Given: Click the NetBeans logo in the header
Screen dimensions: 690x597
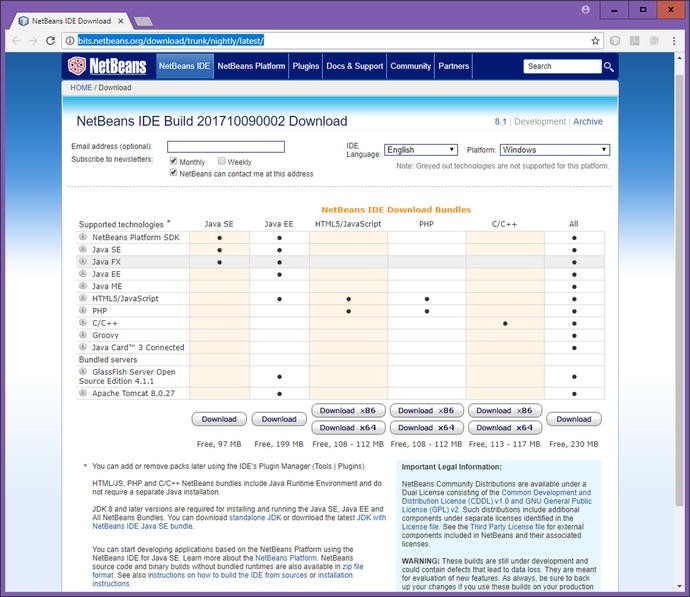Looking at the screenshot, I should click(107, 66).
